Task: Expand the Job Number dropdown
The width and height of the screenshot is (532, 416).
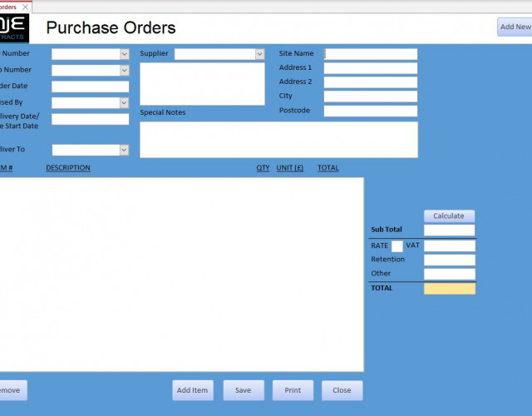Action: pos(124,71)
